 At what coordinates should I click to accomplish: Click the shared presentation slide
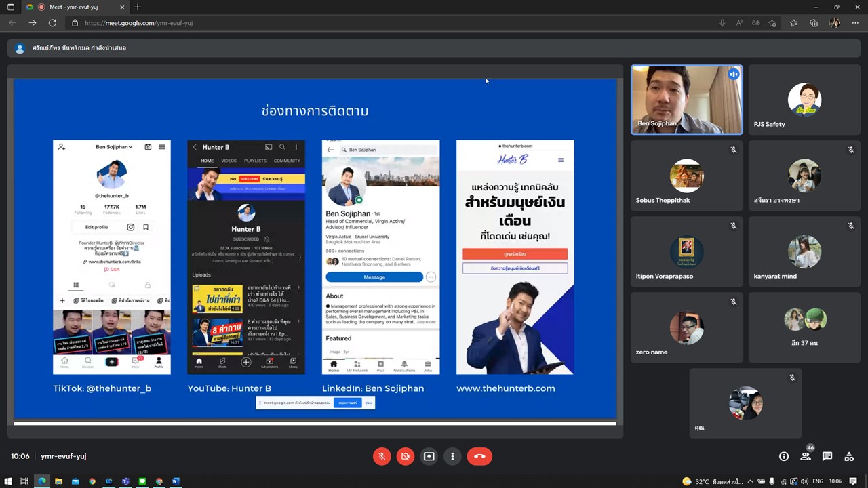coord(315,249)
